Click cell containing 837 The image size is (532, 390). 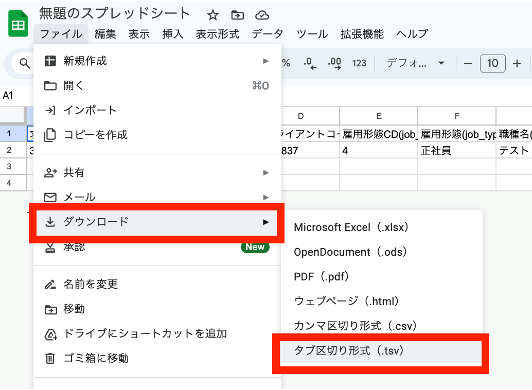(310, 150)
